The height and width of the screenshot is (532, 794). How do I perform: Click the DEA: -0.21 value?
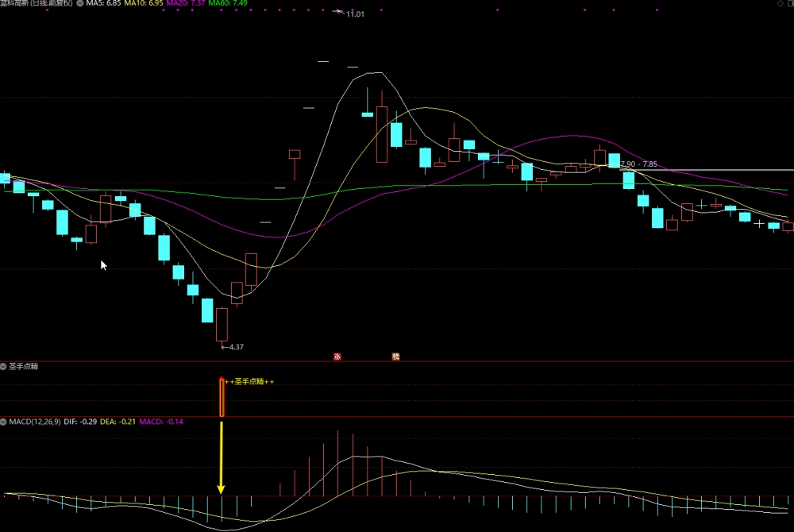(x=118, y=421)
